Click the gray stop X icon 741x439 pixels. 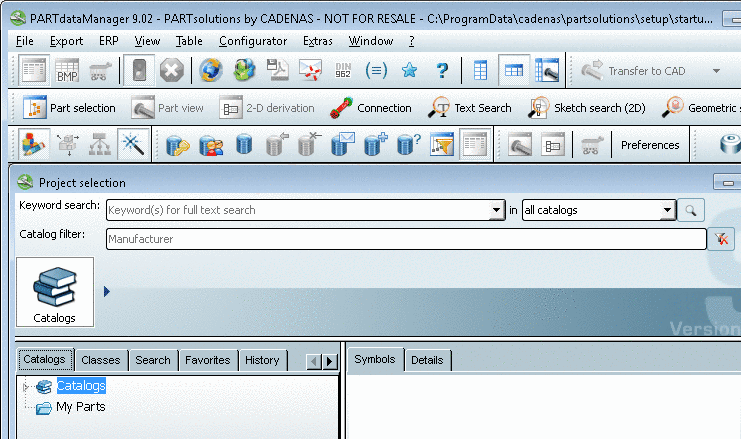[x=172, y=71]
